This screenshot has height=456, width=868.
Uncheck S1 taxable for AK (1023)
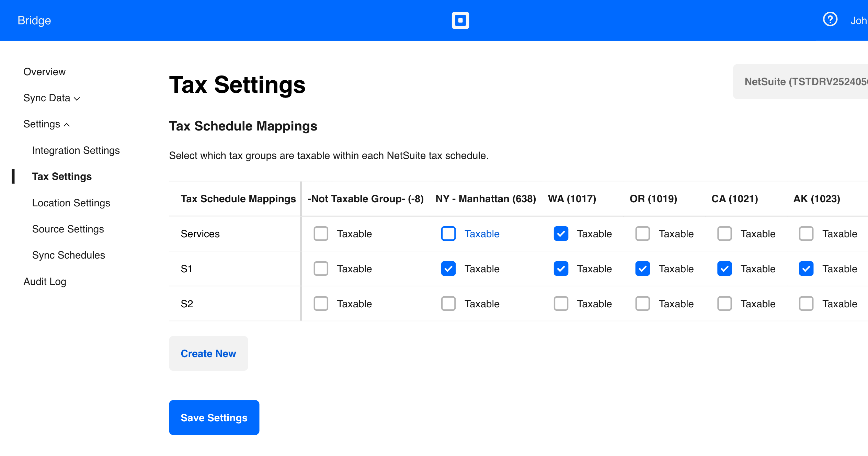click(806, 269)
